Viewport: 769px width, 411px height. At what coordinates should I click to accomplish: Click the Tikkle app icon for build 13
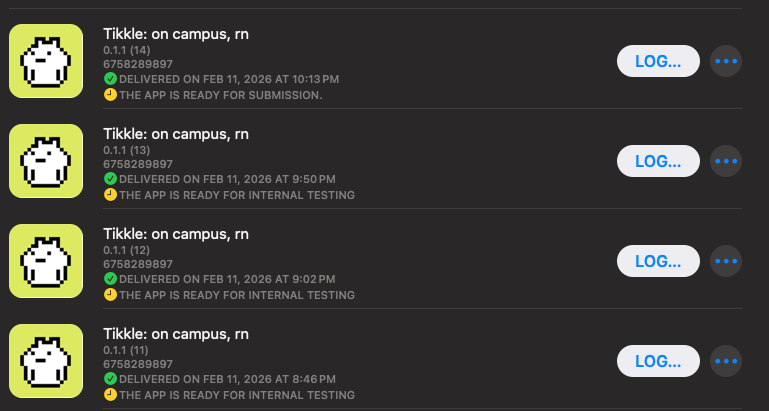tap(46, 161)
